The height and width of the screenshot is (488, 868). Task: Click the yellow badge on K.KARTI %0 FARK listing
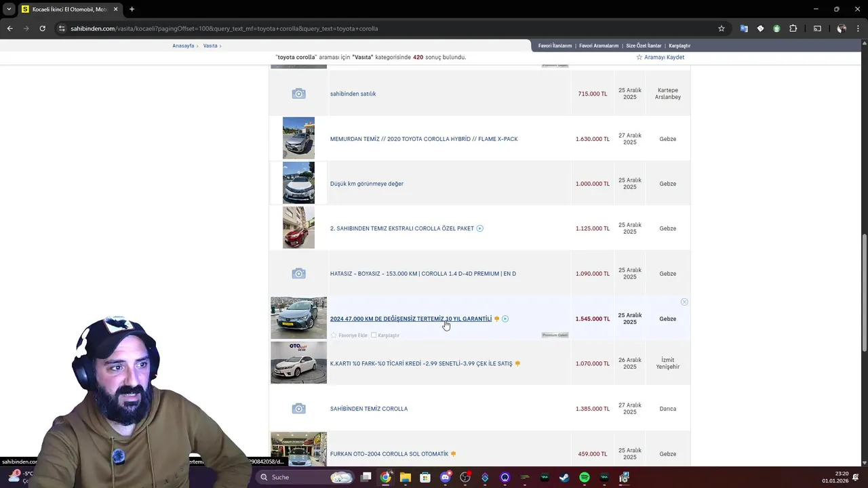click(x=517, y=364)
